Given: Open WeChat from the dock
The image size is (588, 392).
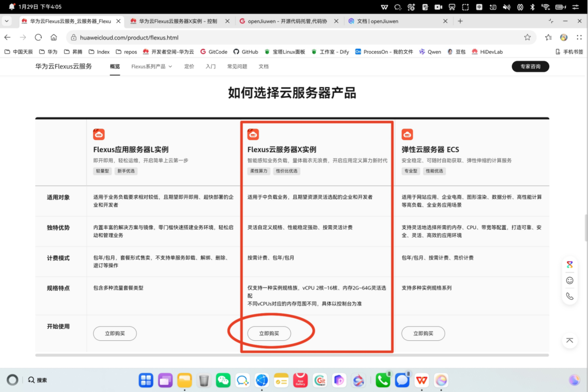Looking at the screenshot, I should pos(223,380).
